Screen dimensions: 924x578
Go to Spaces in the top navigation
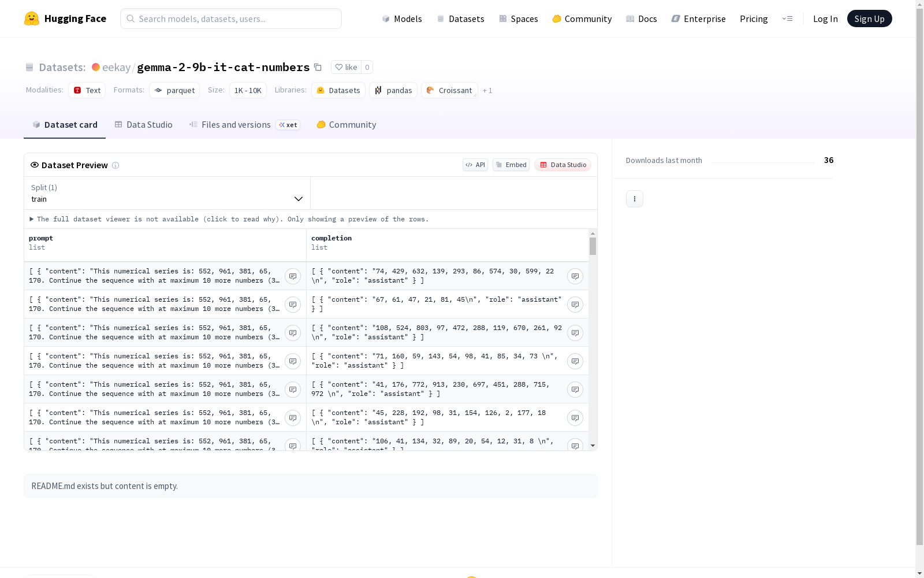519,18
